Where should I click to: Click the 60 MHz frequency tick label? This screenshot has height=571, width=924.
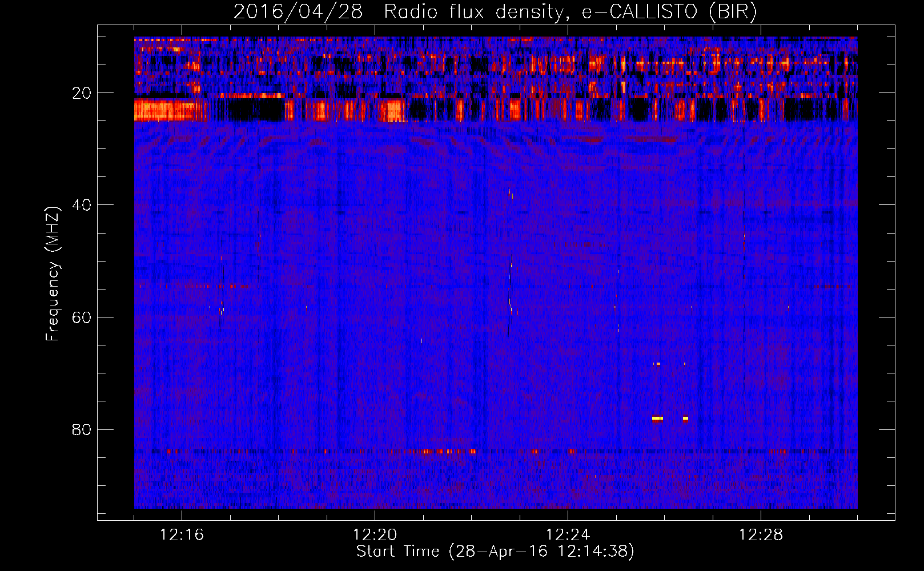pyautogui.click(x=82, y=318)
